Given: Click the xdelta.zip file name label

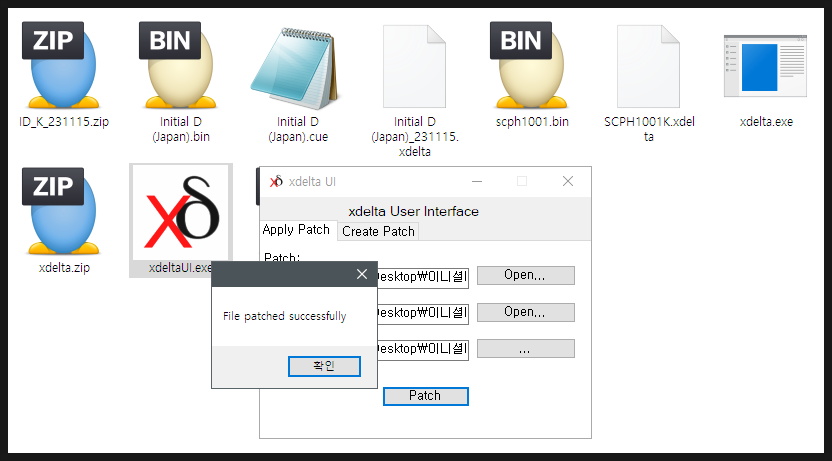Looking at the screenshot, I should pos(64,267).
